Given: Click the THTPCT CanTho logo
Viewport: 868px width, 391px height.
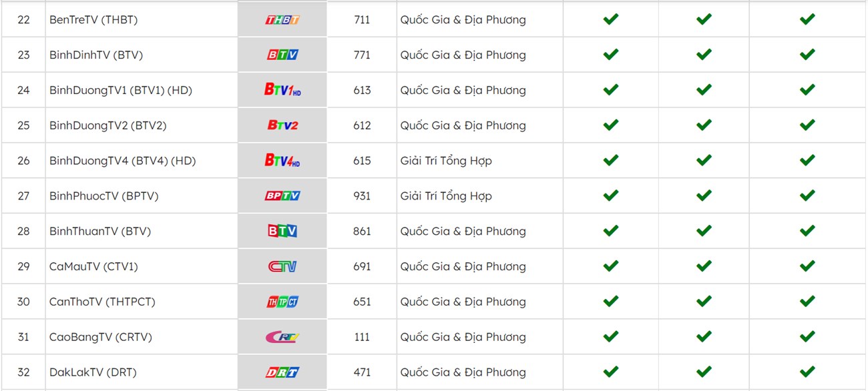Looking at the screenshot, I should [x=282, y=302].
